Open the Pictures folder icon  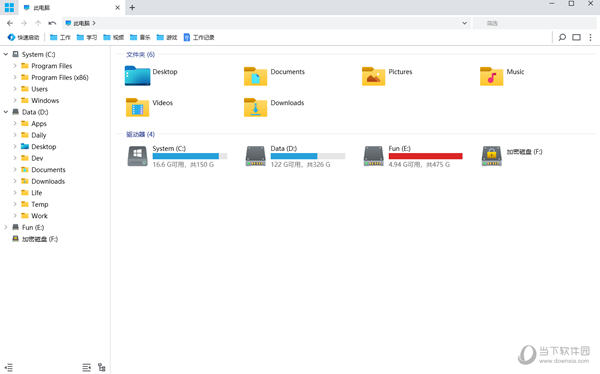click(373, 76)
